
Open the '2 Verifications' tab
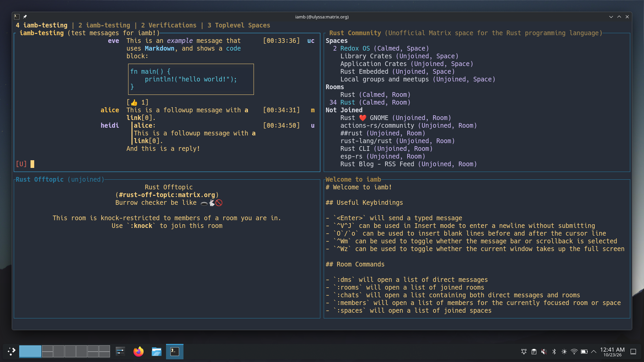(169, 25)
